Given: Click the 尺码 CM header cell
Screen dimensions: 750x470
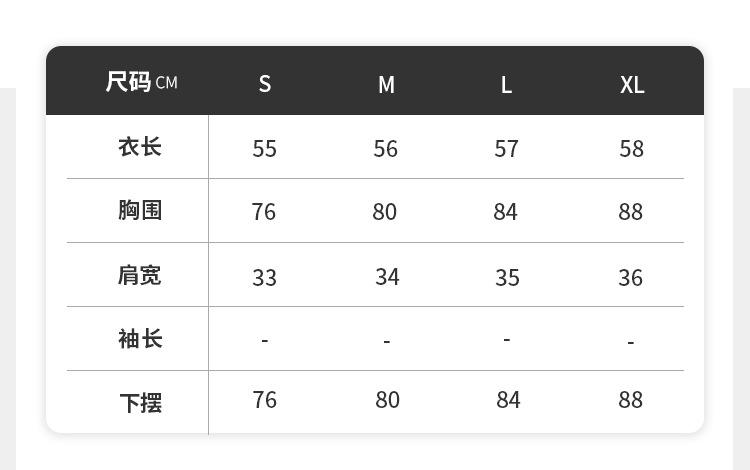Looking at the screenshot, I should 140,82.
